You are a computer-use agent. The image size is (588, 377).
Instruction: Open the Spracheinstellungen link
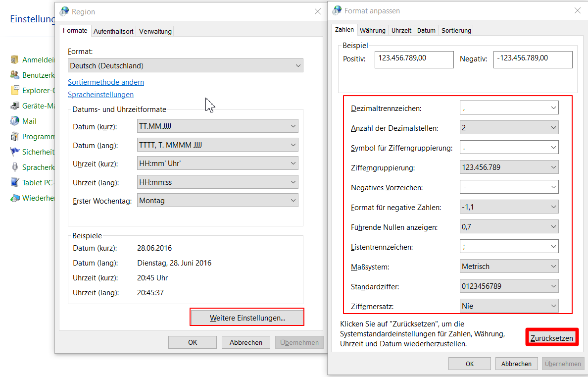coord(100,95)
